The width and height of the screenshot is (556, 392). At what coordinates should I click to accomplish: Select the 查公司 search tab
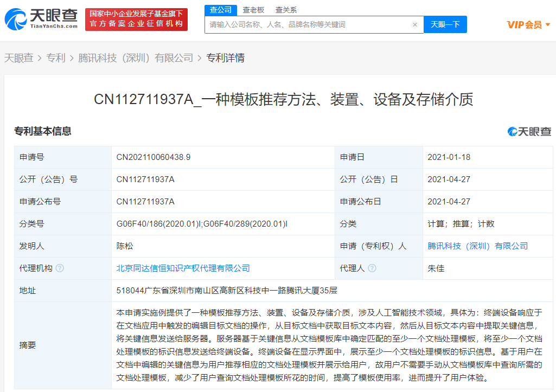click(221, 10)
